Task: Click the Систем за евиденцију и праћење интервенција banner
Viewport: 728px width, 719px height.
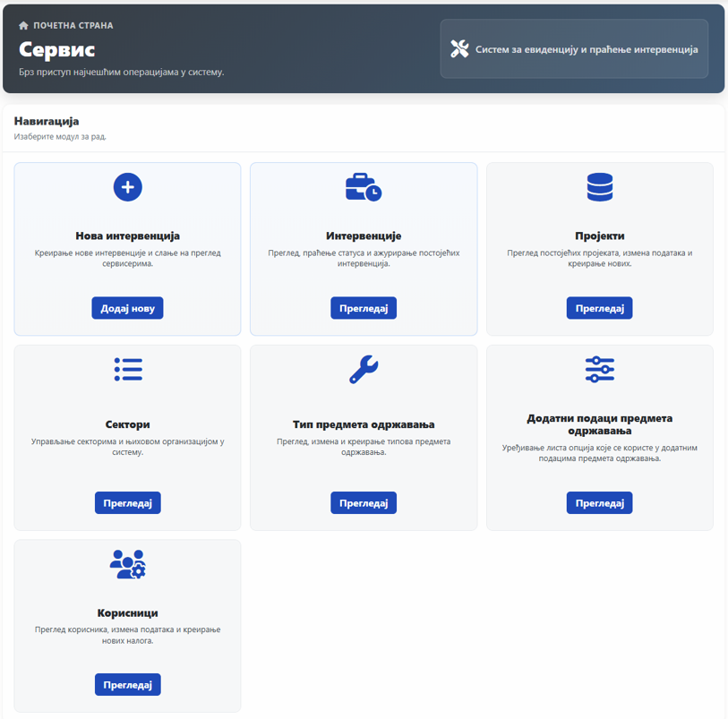Action: tap(574, 48)
